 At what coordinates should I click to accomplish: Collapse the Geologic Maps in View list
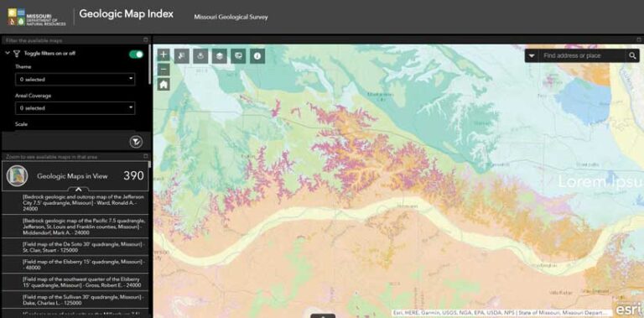79,189
